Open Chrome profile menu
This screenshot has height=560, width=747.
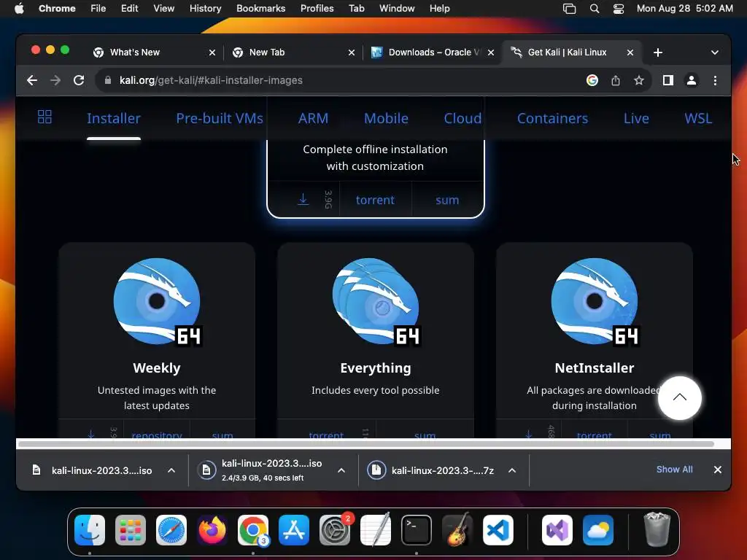click(692, 80)
